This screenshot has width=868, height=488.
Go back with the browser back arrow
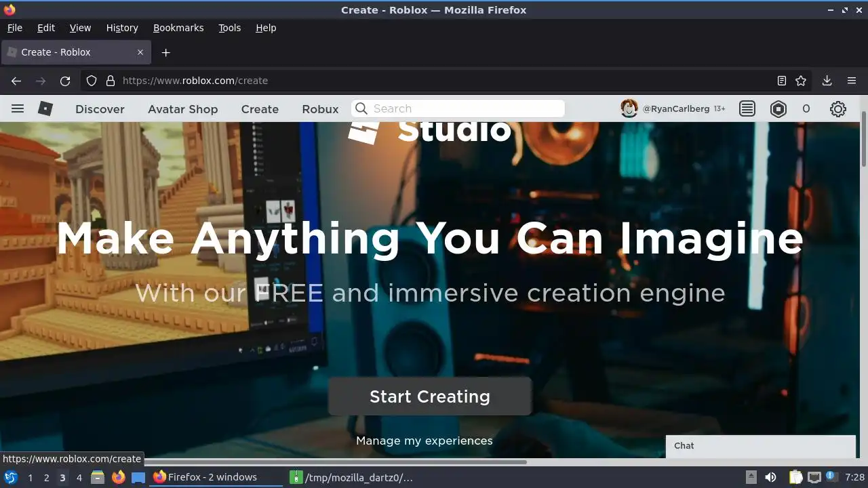click(16, 81)
